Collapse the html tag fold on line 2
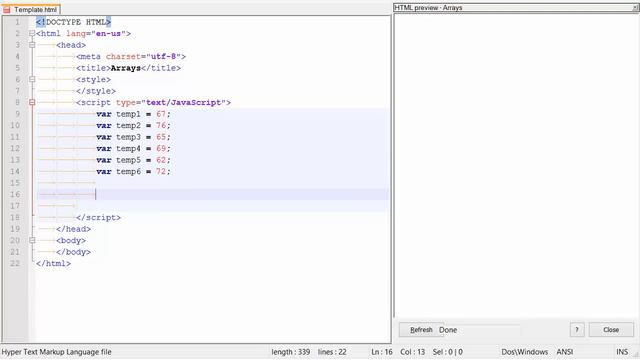 (x=32, y=33)
